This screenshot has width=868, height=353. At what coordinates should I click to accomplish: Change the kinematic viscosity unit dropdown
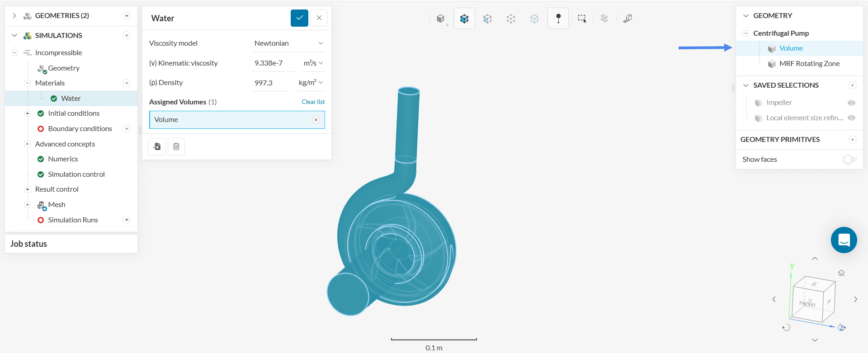[x=313, y=63]
